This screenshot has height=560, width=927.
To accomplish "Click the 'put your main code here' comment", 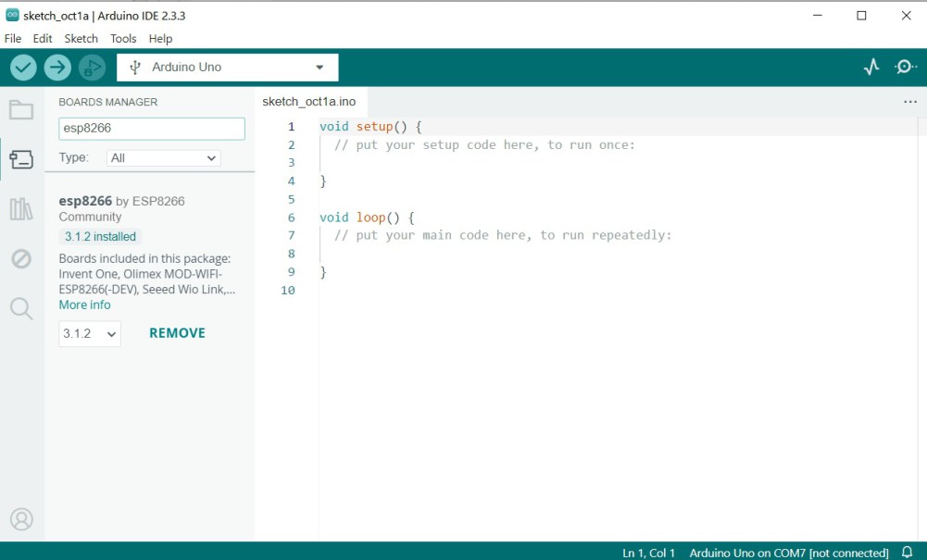I will [503, 235].
